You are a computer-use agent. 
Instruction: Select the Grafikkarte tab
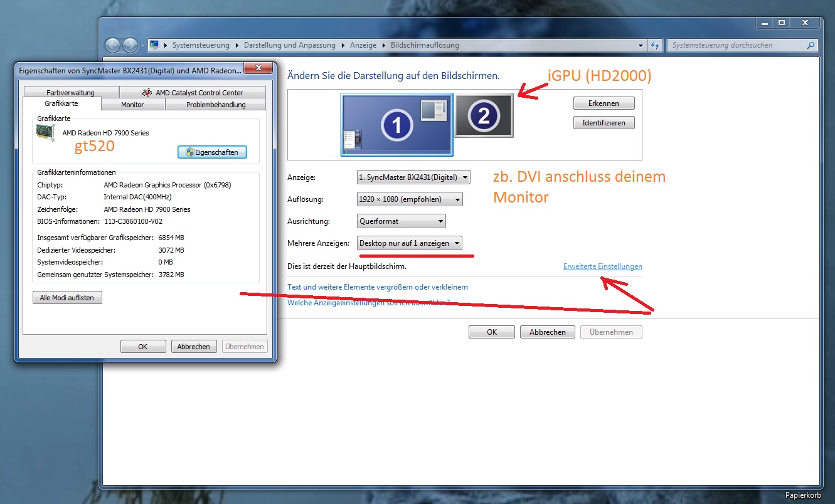(61, 103)
